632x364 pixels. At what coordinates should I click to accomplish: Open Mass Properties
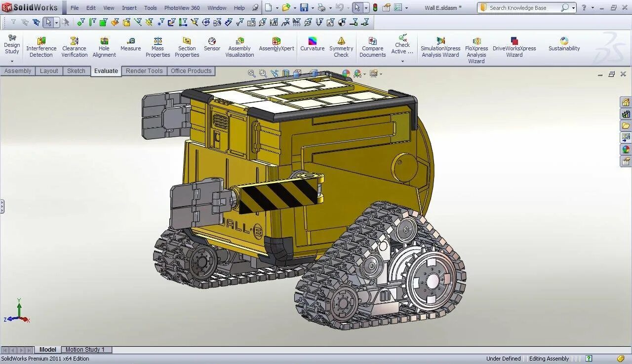158,47
